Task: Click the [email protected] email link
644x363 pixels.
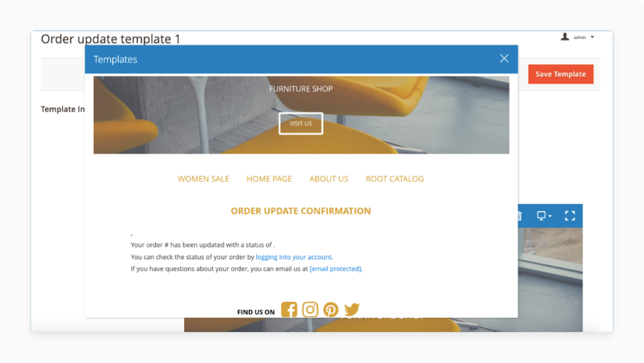Action: 335,268
